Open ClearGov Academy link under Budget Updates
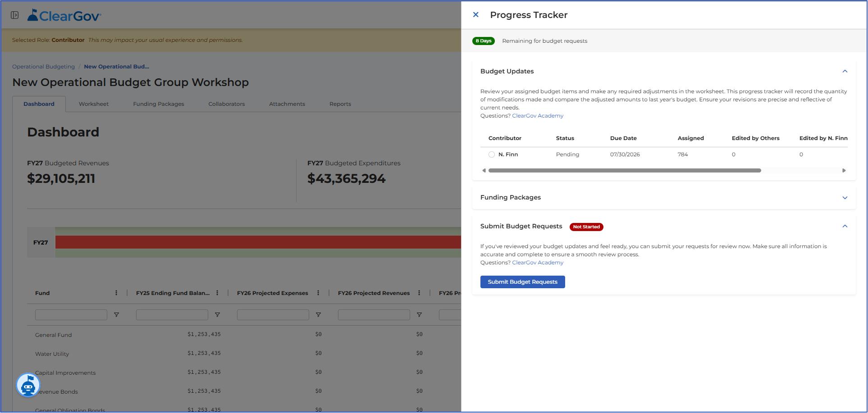868x413 pixels. [x=538, y=116]
